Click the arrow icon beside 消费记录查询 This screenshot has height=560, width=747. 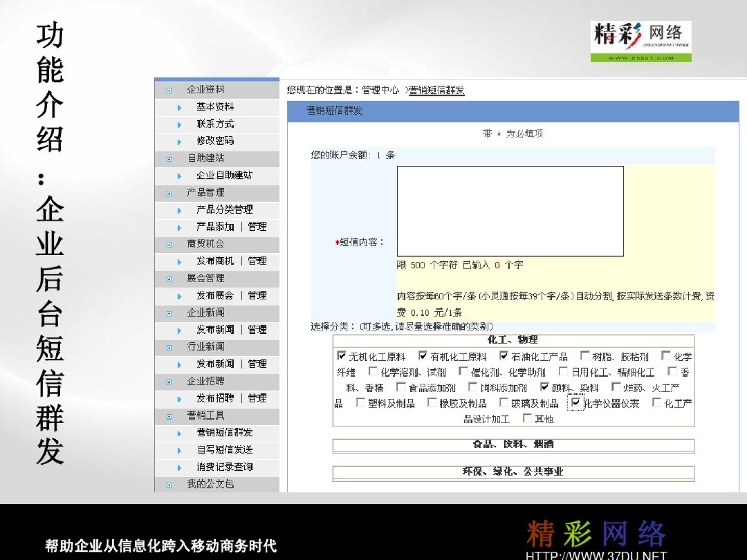[x=179, y=467]
